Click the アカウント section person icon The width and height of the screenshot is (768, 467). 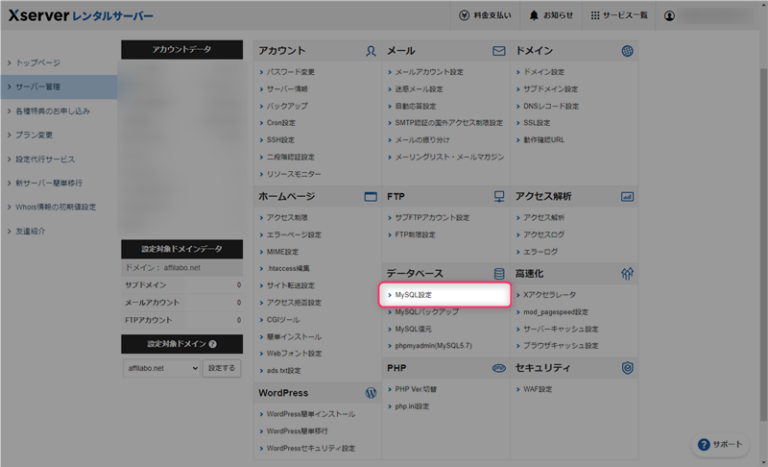coord(370,50)
